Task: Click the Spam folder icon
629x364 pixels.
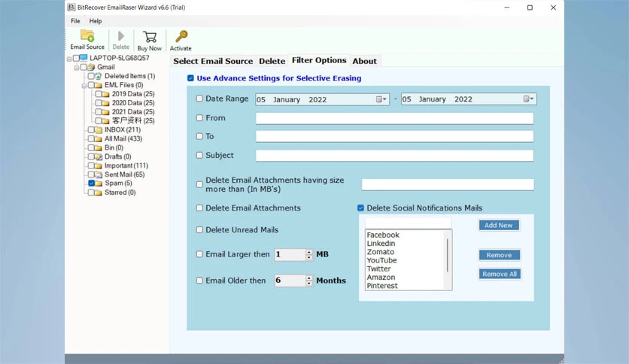Action: (99, 184)
